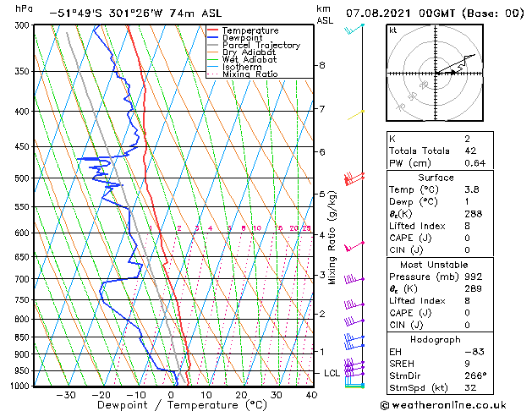
Task: Click the 350 hPa pressure label
Action: pos(24,72)
